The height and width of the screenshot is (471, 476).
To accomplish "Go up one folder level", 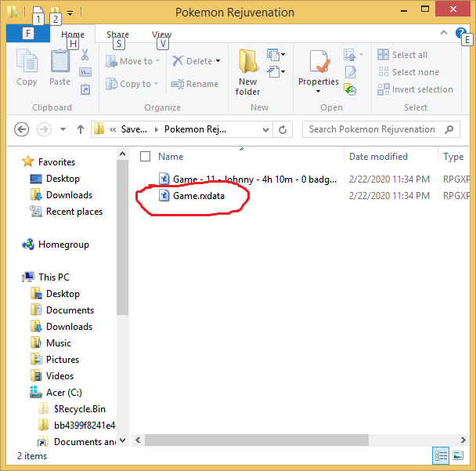I will [81, 129].
